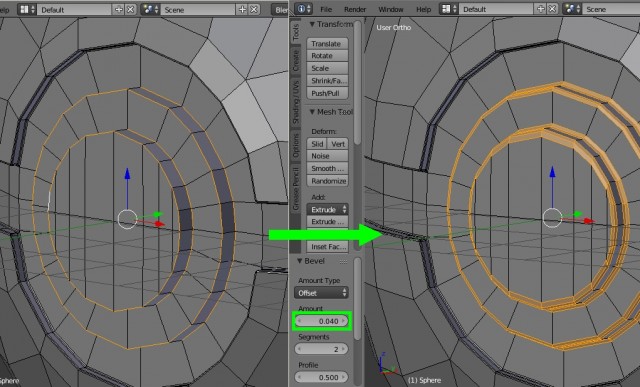Click the Deform: section label
The height and width of the screenshot is (387, 640).
coord(324,131)
